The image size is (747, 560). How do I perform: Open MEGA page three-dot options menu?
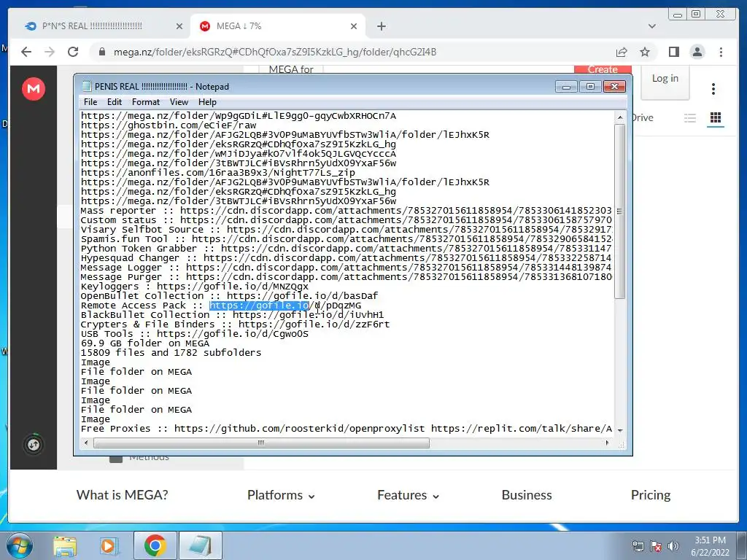pyautogui.click(x=713, y=89)
